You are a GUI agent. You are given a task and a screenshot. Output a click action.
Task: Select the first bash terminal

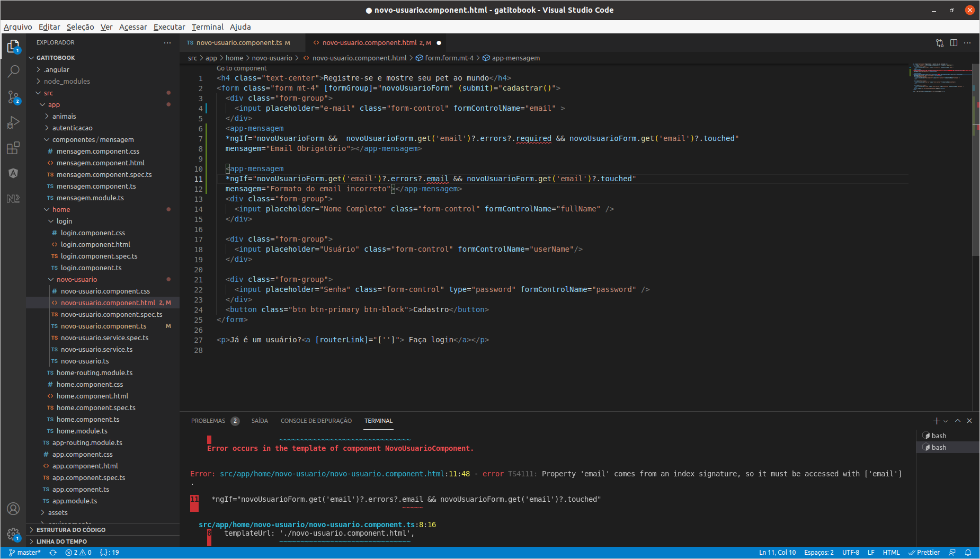(947, 436)
